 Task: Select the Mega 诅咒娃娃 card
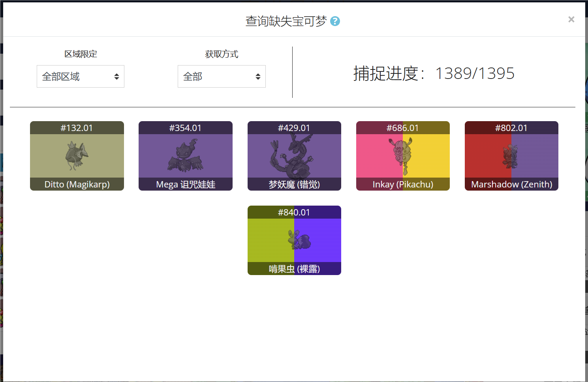click(x=186, y=156)
